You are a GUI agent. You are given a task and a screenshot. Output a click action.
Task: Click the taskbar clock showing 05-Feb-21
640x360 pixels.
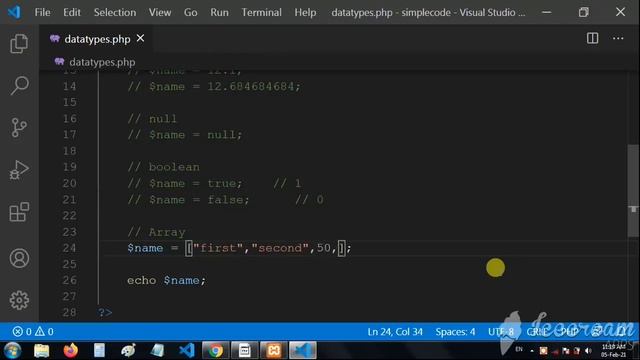click(613, 351)
